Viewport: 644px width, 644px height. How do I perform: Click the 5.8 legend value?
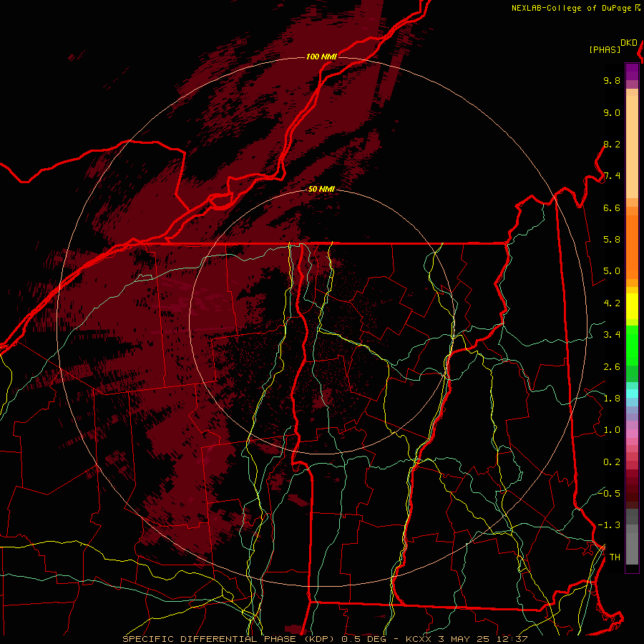pyautogui.click(x=612, y=240)
